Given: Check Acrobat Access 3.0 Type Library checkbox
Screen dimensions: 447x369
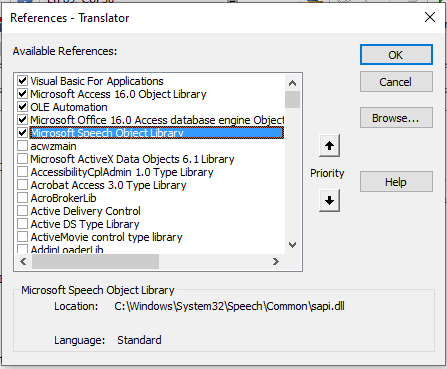Looking at the screenshot, I should 22,185.
